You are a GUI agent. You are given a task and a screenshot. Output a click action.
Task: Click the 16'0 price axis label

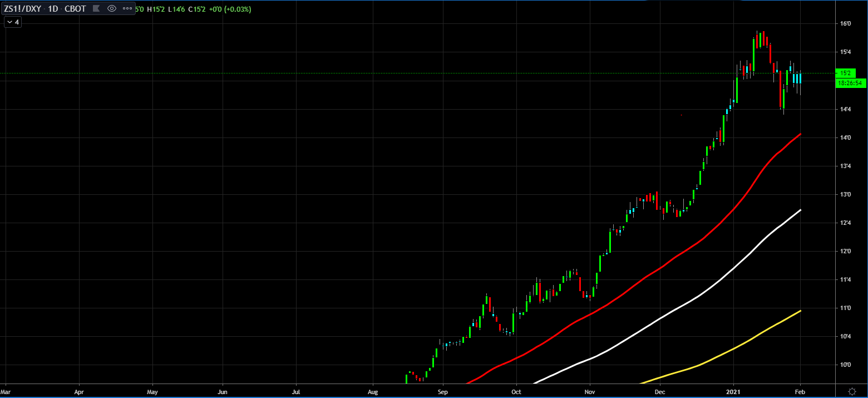[846, 23]
